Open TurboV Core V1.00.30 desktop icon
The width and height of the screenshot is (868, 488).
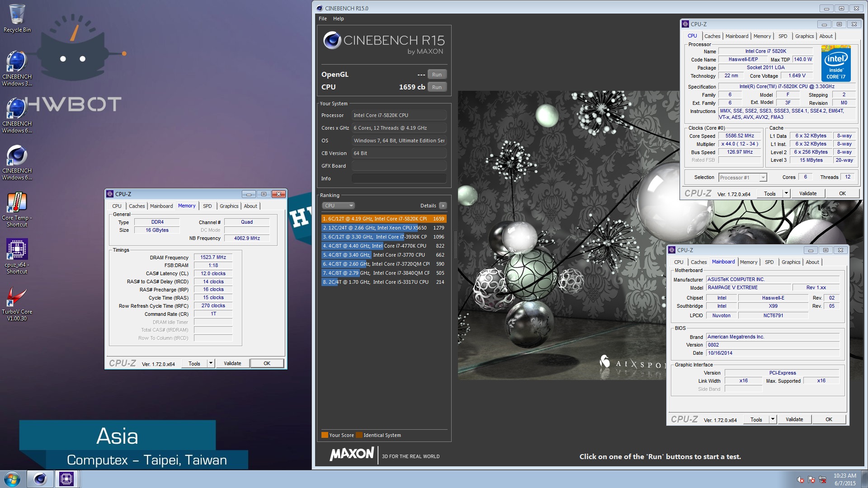click(x=17, y=303)
